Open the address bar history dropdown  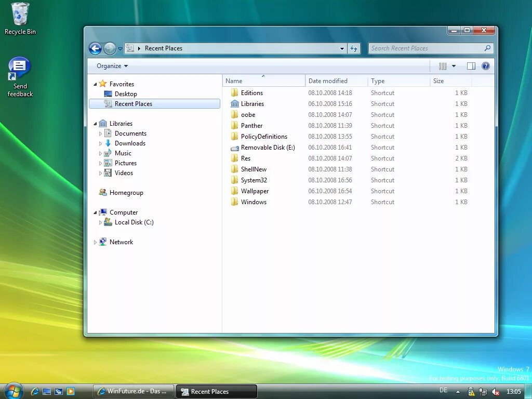click(342, 48)
